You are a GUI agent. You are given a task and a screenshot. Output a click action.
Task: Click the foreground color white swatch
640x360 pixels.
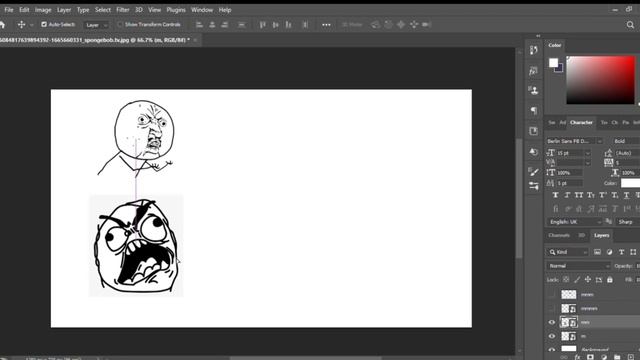(x=553, y=62)
